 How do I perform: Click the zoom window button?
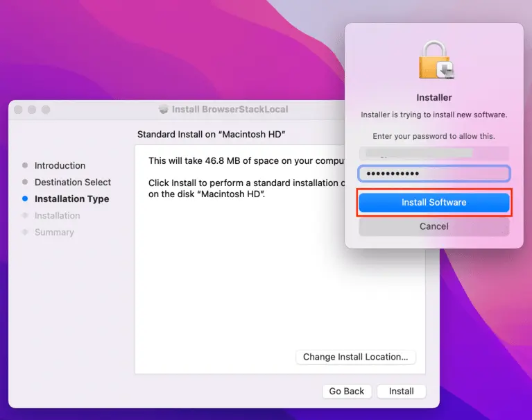46,110
